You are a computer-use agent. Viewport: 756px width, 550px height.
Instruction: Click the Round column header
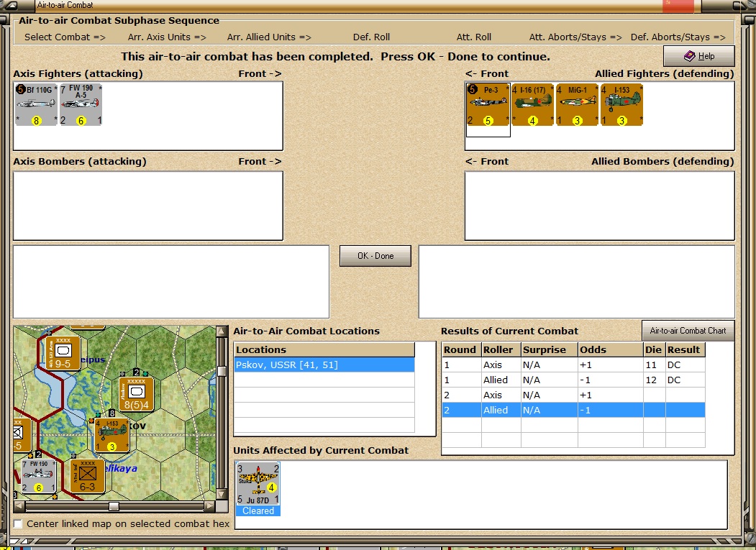(x=461, y=349)
